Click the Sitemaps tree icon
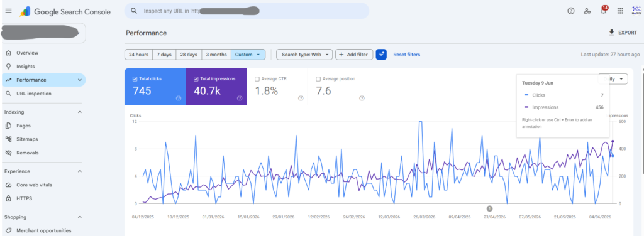 coord(8,139)
